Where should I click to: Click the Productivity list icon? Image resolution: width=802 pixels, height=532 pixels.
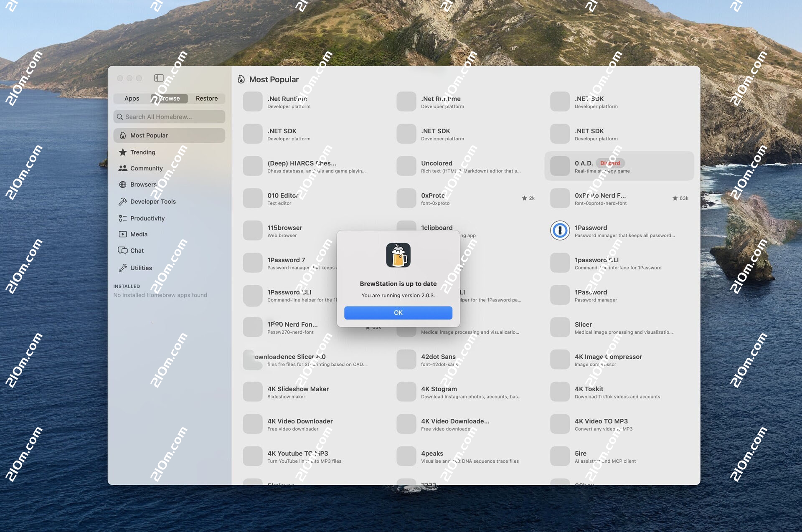pyautogui.click(x=123, y=218)
